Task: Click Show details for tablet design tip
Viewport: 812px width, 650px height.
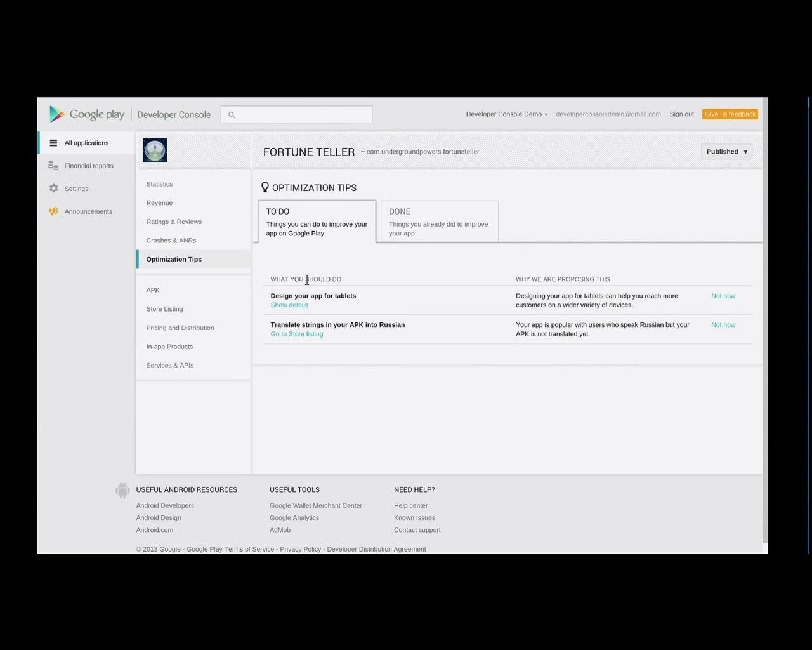Action: click(x=289, y=305)
